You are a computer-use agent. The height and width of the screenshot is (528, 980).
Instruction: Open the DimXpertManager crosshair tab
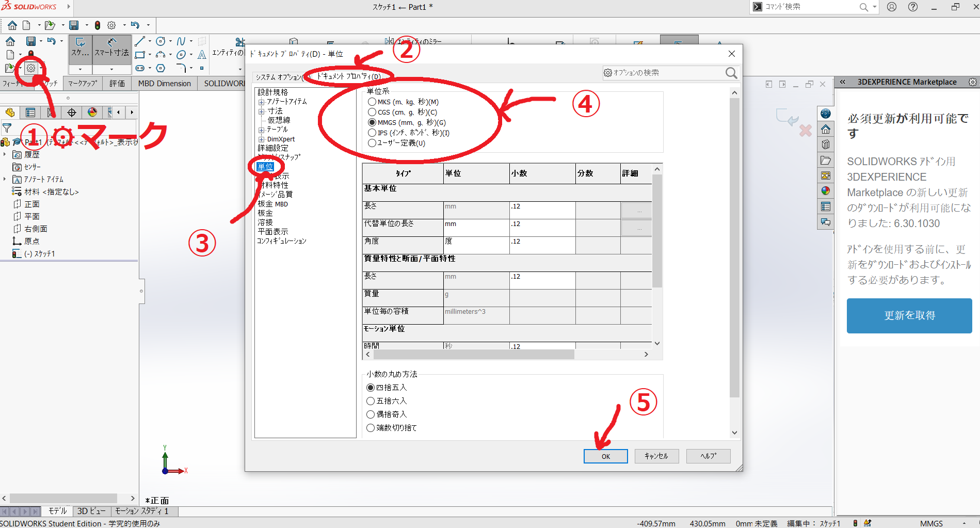(72, 113)
